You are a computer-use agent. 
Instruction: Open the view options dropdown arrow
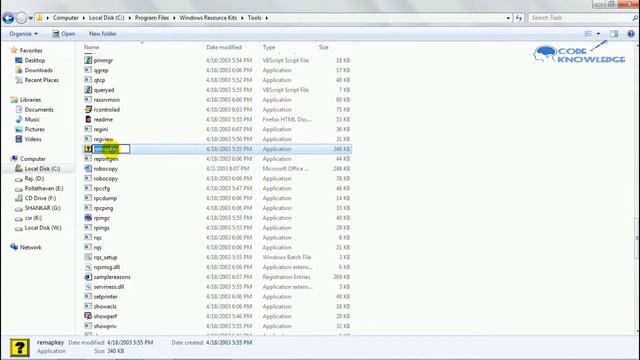(598, 34)
